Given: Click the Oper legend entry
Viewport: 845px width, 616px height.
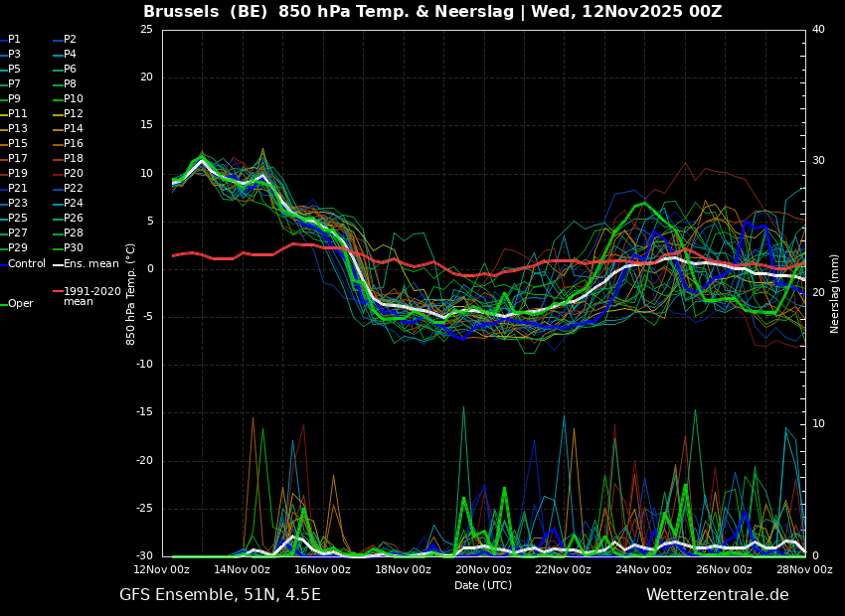Looking at the screenshot, I should (20, 304).
